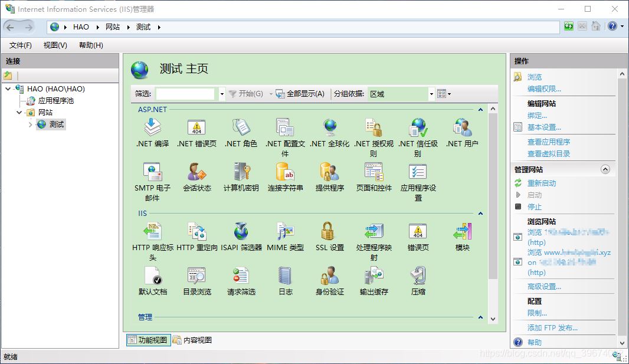629x364 pixels.
Task: Click the 筛选 filter input field
Action: tap(185, 94)
